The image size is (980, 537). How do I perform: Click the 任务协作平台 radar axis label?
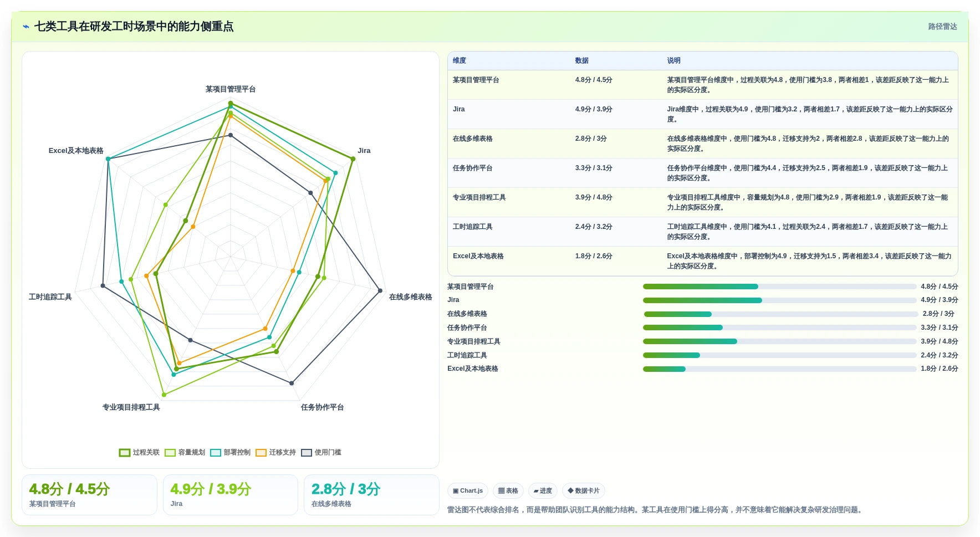(x=322, y=407)
